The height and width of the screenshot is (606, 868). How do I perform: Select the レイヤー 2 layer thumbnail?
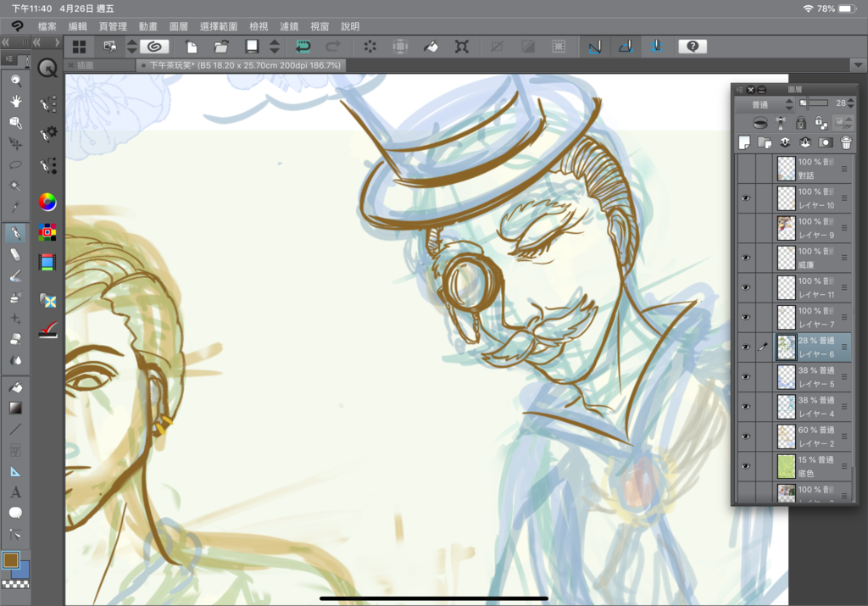(786, 436)
